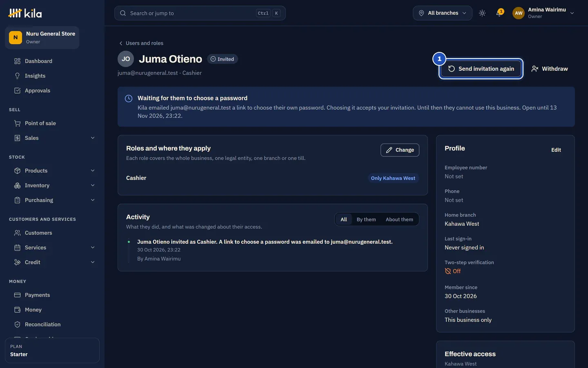Image resolution: width=588 pixels, height=368 pixels.
Task: Click the Starter plan card
Action: click(x=52, y=350)
